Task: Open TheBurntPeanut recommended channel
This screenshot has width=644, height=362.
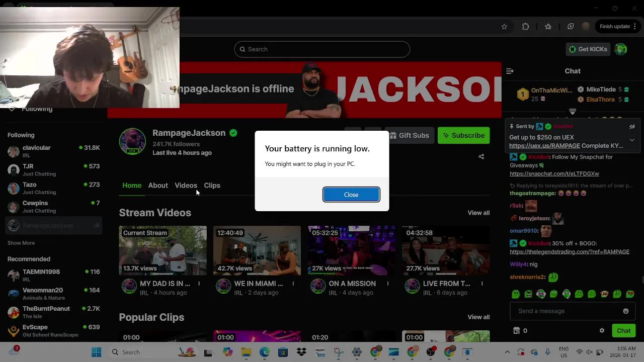Action: (53, 312)
